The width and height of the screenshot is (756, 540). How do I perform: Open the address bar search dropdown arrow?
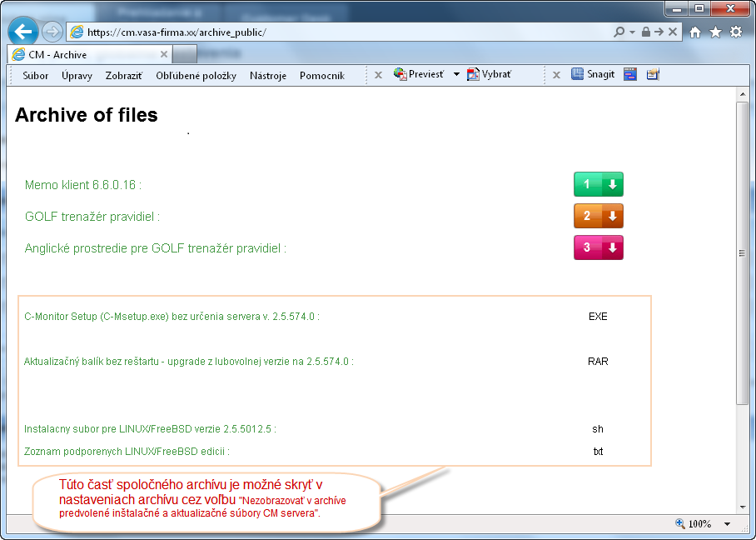632,32
